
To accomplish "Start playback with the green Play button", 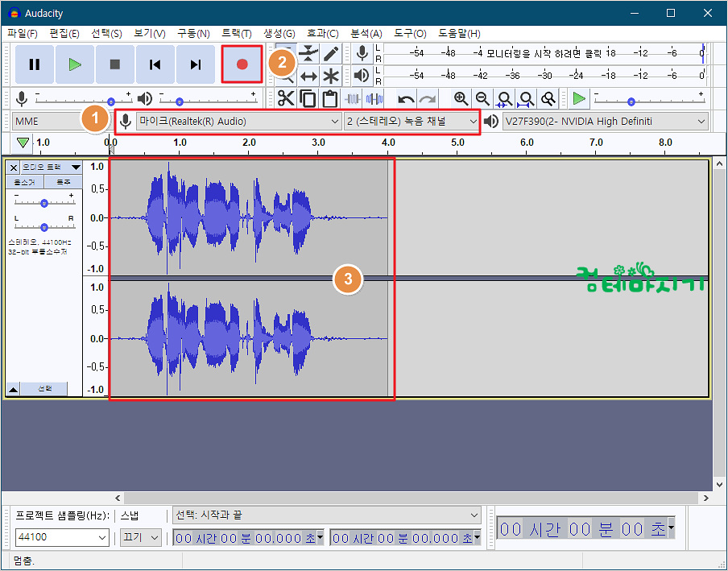I will pyautogui.click(x=75, y=64).
